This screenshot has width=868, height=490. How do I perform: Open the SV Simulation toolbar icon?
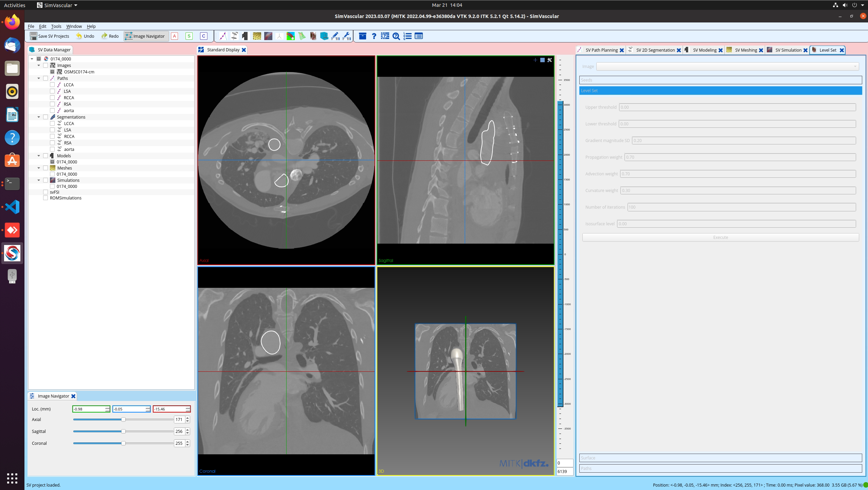click(268, 36)
